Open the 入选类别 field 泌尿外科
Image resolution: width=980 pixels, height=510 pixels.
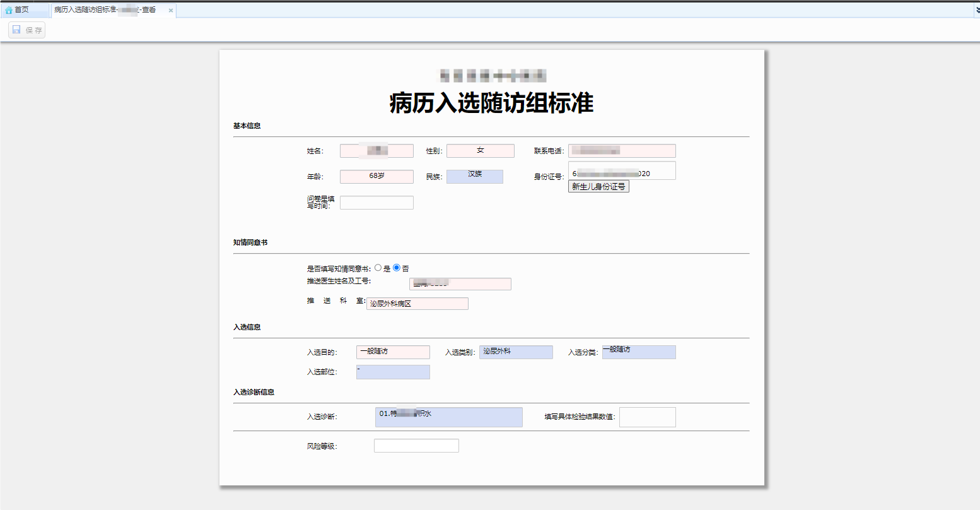tap(516, 352)
